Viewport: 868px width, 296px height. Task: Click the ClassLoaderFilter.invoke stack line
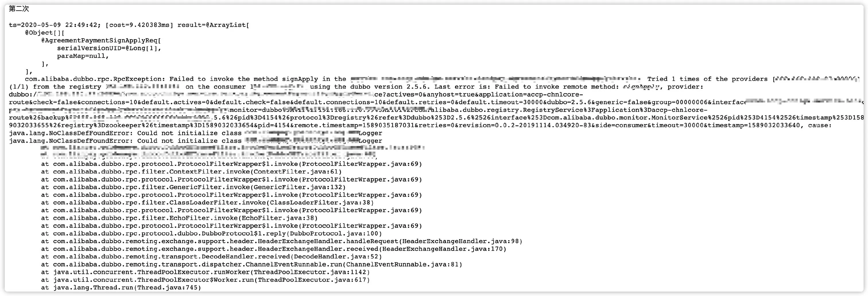208,203
